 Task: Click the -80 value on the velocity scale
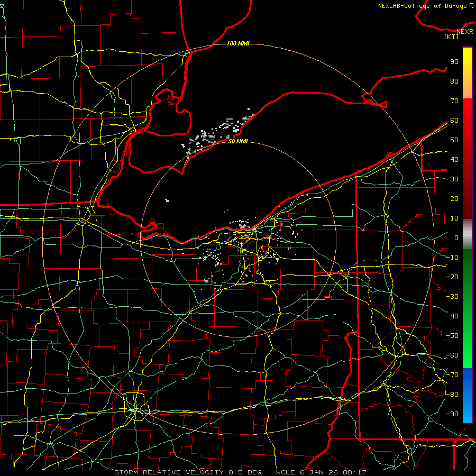452,395
